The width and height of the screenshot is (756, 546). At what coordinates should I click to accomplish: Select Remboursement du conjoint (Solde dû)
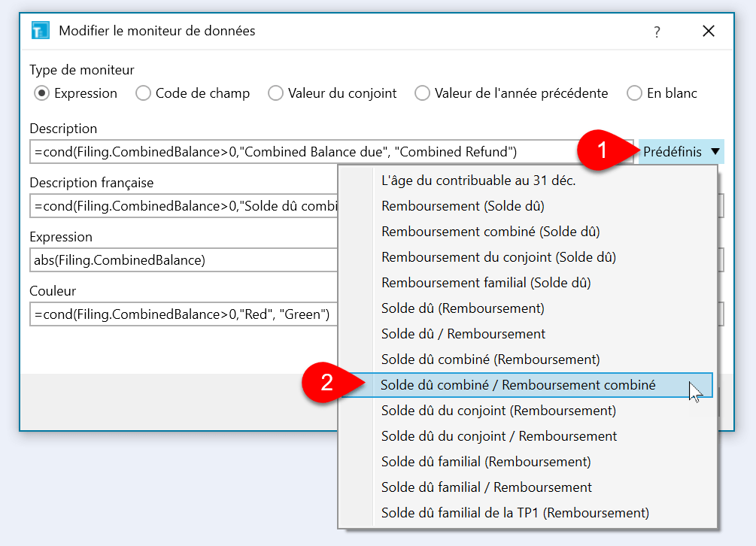pos(527,257)
